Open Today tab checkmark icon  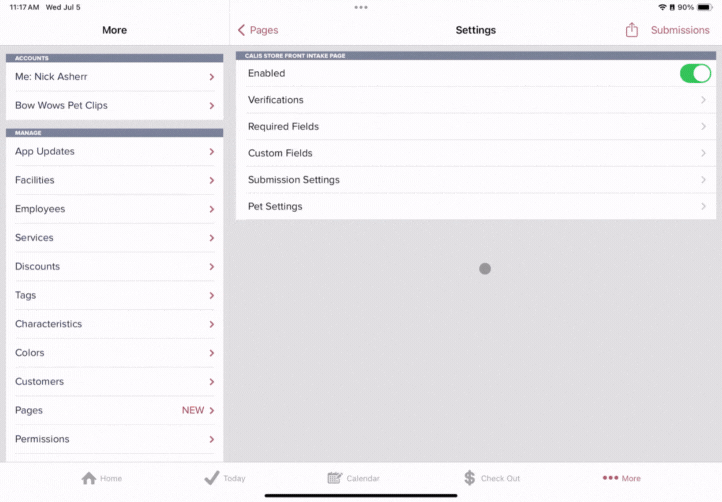(x=211, y=478)
